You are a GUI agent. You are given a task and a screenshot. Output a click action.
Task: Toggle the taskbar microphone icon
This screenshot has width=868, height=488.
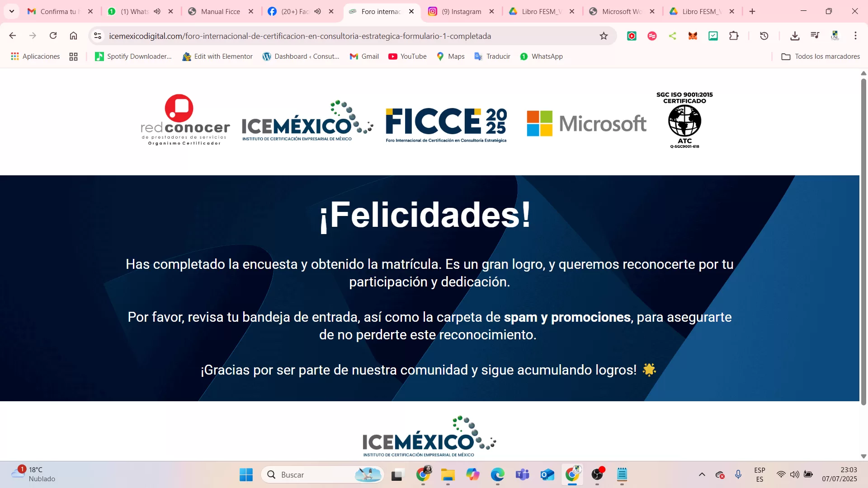738,474
